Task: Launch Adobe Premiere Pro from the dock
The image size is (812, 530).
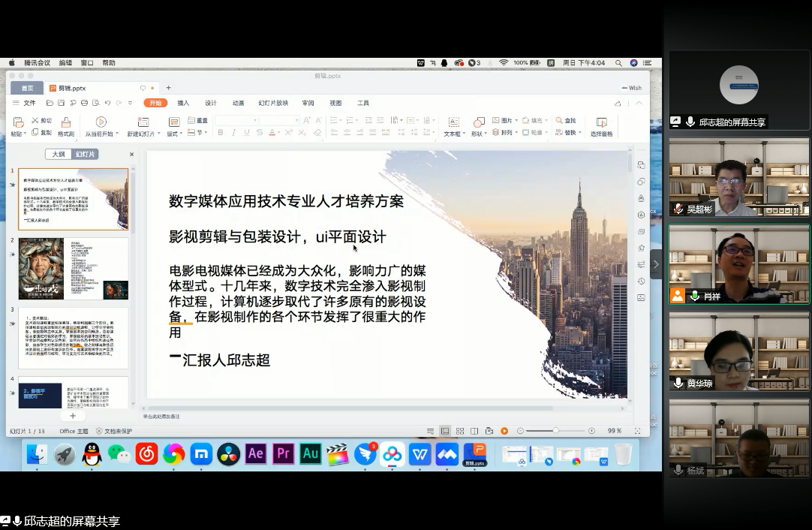Action: click(x=283, y=453)
